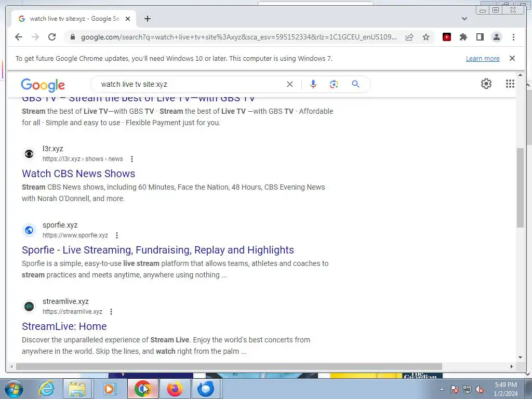Dismiss the Chrome update notification bar
Image resolution: width=532 pixels, height=399 pixels.
coord(512,58)
